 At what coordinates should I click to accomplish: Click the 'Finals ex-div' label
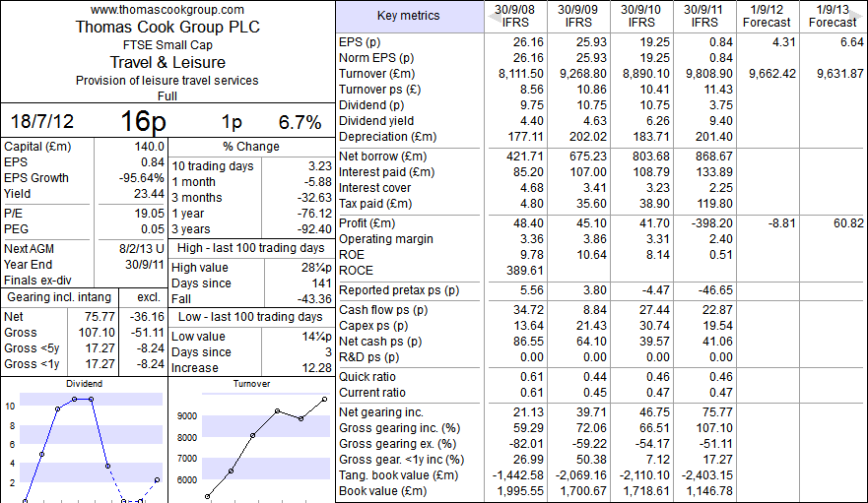tap(37, 280)
